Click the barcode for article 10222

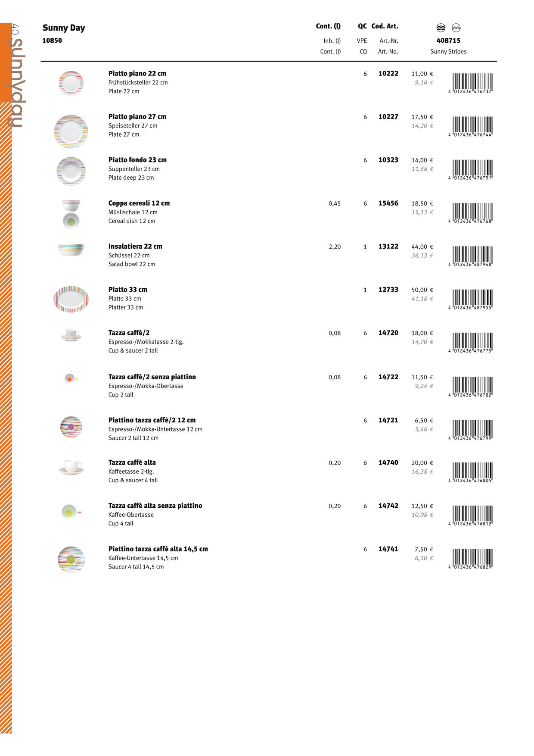pyautogui.click(x=472, y=83)
